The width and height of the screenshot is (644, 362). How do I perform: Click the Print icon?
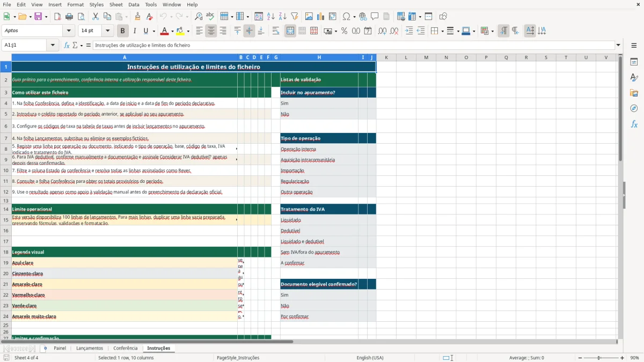tap(69, 17)
